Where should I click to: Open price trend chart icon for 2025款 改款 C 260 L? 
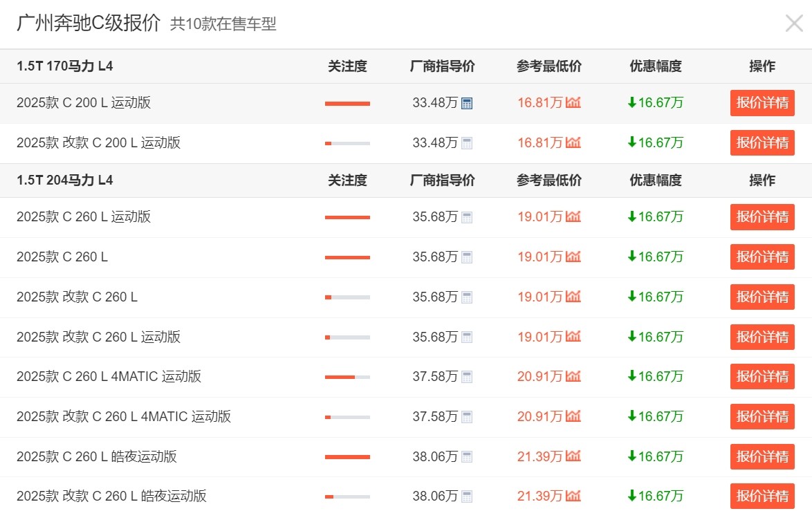573,296
